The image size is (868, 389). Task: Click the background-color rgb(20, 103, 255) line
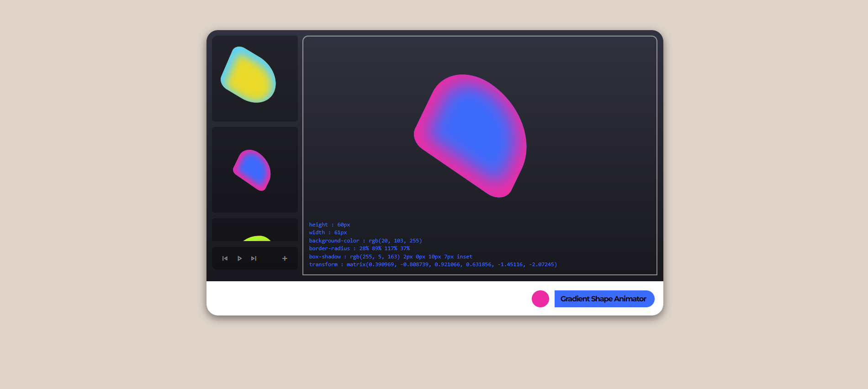(x=365, y=241)
